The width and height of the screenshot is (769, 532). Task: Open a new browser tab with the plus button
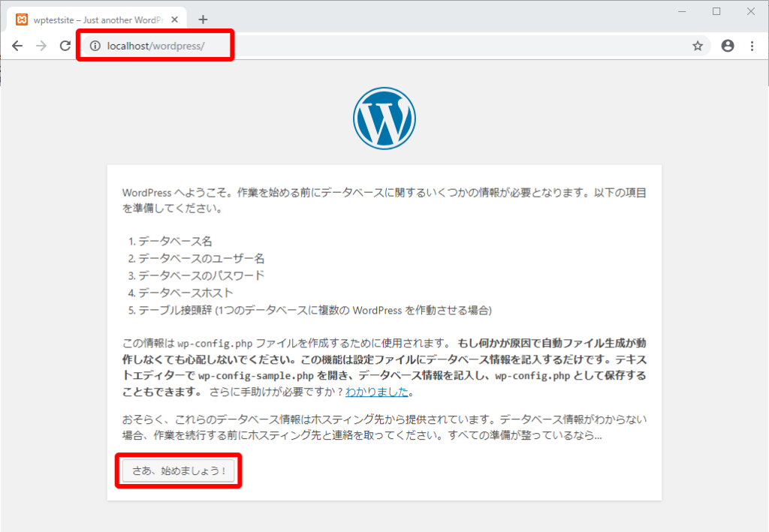[x=203, y=18]
